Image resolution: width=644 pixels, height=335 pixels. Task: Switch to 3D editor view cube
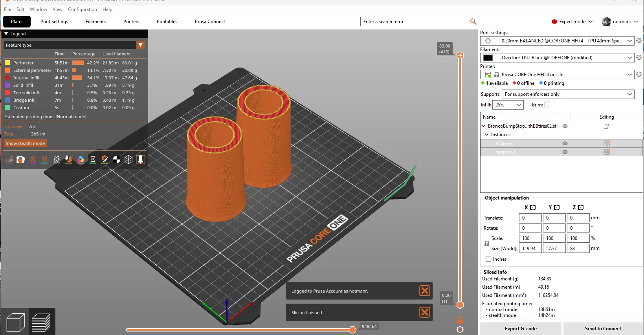(x=16, y=322)
